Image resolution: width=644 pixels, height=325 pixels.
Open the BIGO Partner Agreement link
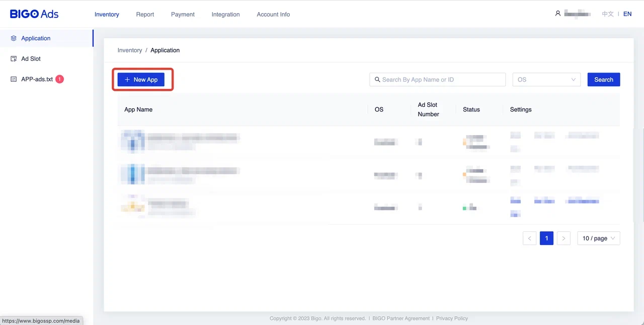coord(401,318)
